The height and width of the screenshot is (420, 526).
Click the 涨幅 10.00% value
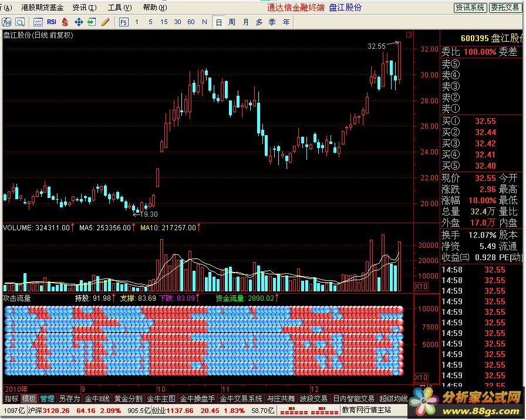coord(482,201)
